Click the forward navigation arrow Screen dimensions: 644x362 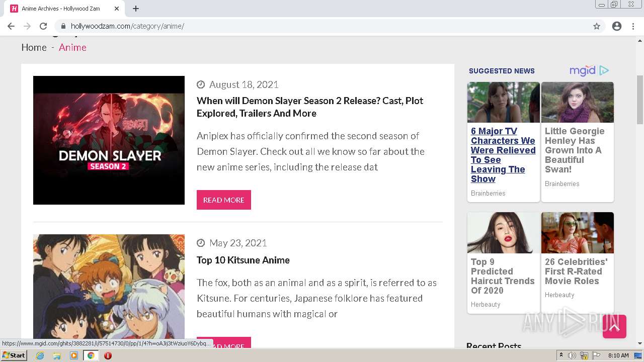coord(27,26)
